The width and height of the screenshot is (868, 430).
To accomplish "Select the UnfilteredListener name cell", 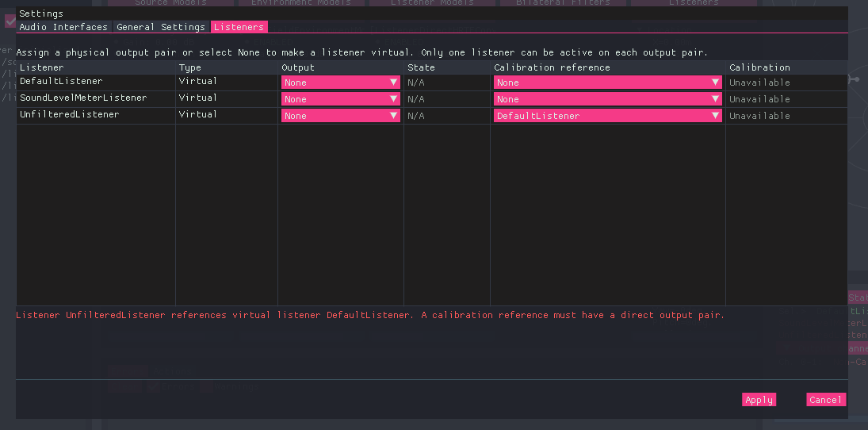I will [69, 115].
